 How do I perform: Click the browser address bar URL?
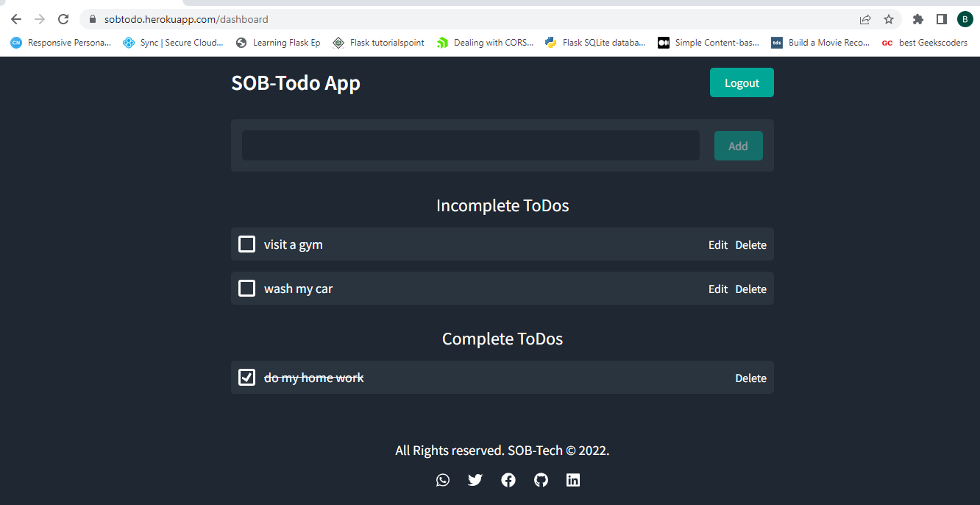(x=186, y=19)
